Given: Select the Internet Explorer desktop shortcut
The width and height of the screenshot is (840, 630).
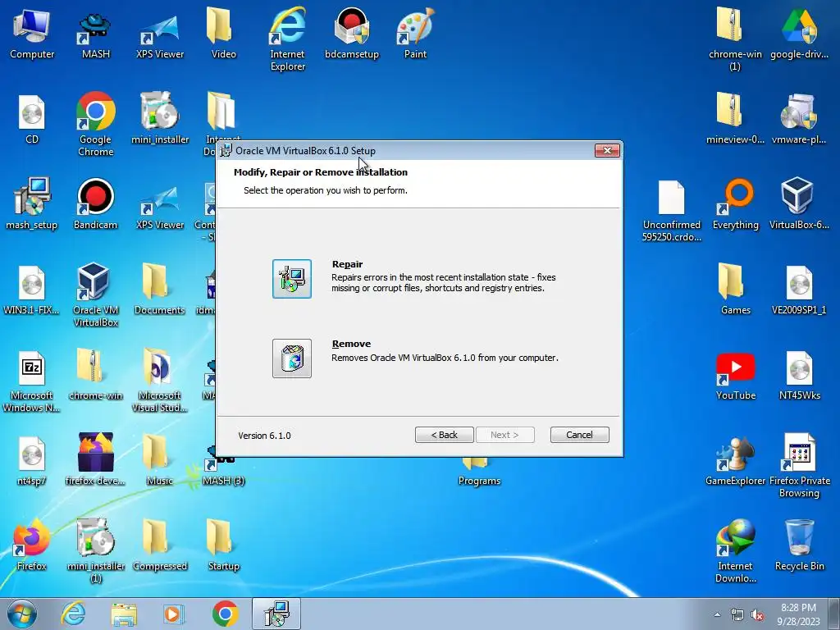Looking at the screenshot, I should click(287, 39).
